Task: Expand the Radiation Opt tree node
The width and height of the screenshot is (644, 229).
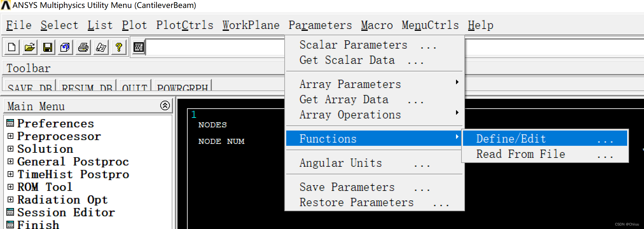Action: click(10, 199)
